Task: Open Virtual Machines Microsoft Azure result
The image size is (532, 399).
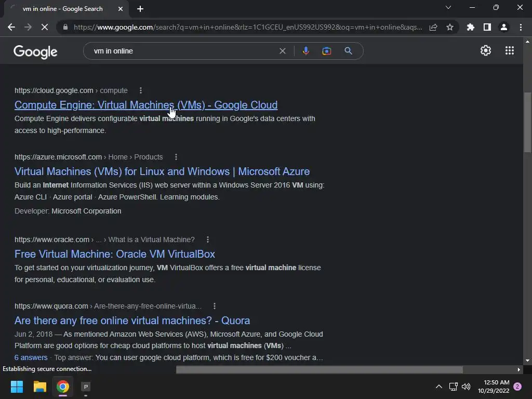Action: click(x=162, y=171)
